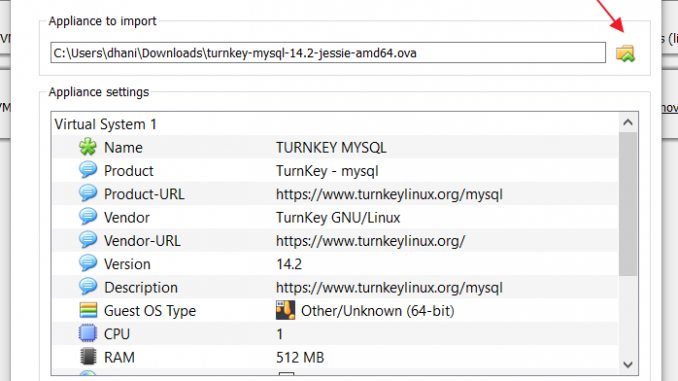678x381 pixels.
Task: Select the Description row value
Action: (x=389, y=288)
